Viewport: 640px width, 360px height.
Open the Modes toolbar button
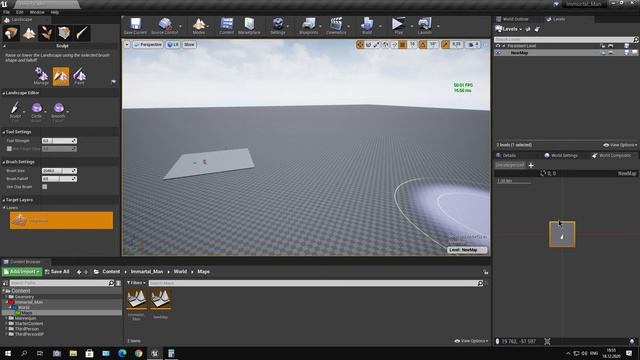(199, 26)
